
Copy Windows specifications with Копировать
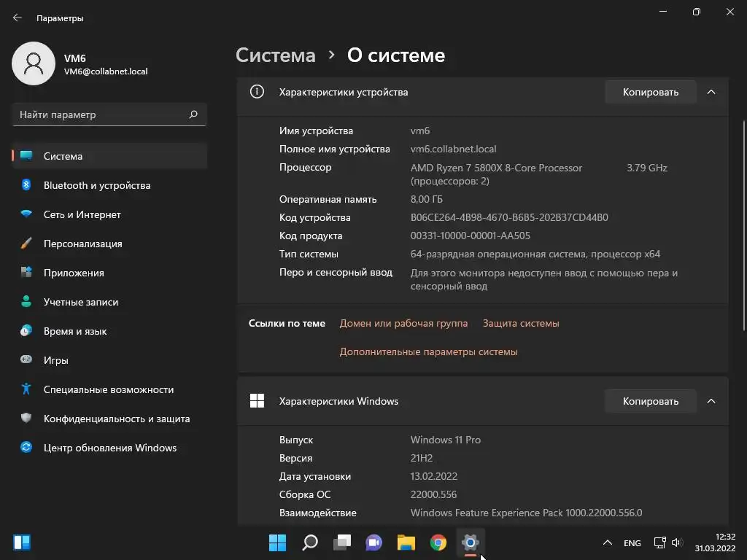click(650, 401)
